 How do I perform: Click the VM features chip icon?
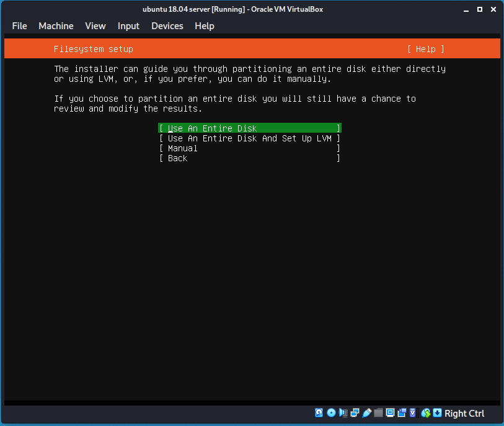click(x=412, y=413)
